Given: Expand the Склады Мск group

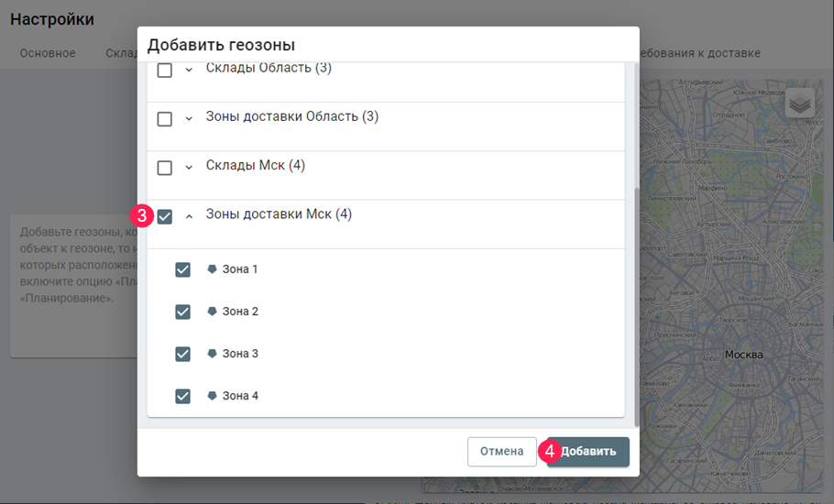Looking at the screenshot, I should 189,168.
